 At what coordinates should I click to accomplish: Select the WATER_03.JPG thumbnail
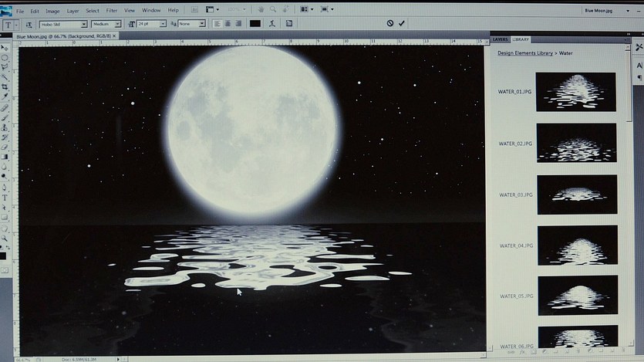576,194
